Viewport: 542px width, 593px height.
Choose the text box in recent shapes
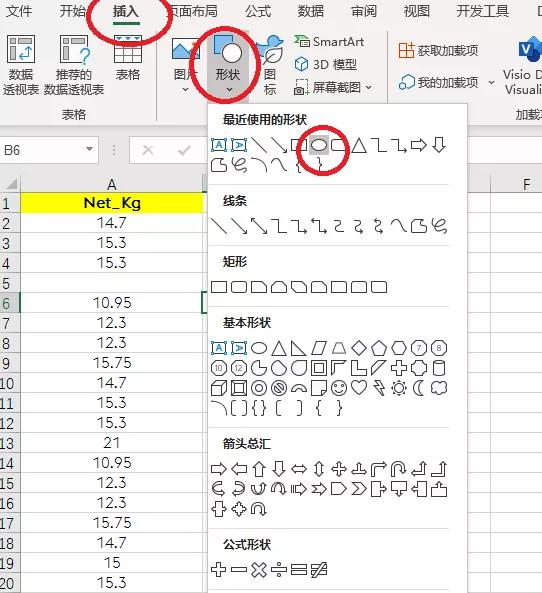click(x=219, y=145)
